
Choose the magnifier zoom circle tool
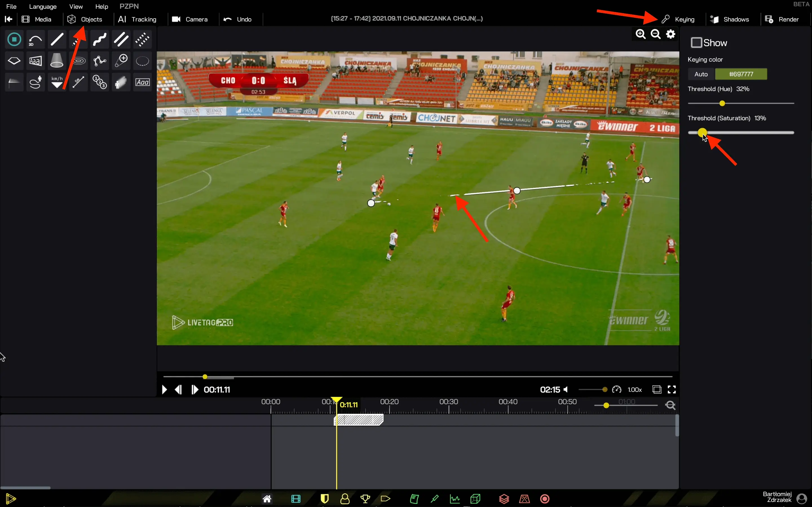(121, 61)
